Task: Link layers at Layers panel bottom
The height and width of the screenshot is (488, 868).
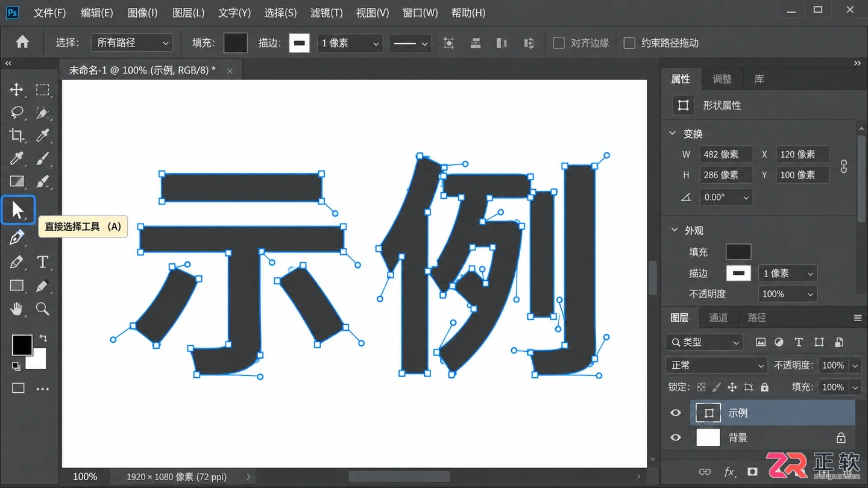Action: (x=704, y=472)
